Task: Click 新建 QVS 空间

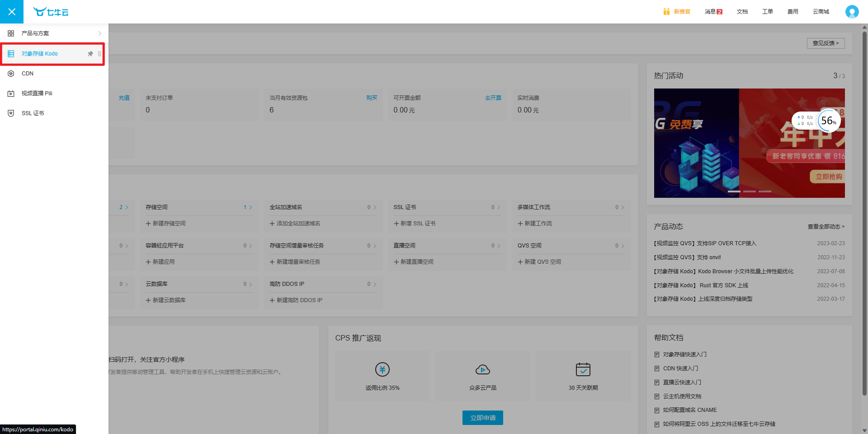Action: pyautogui.click(x=539, y=262)
